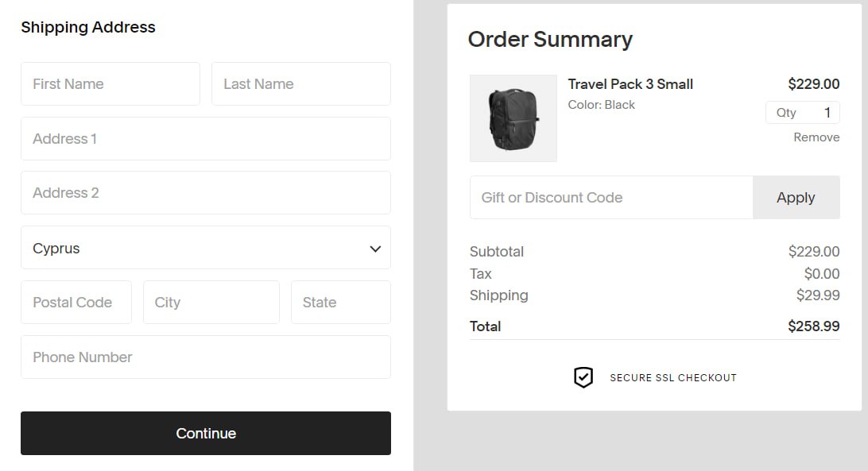Image resolution: width=868 pixels, height=471 pixels.
Task: Click the country dropdown chevron arrow
Action: (375, 249)
